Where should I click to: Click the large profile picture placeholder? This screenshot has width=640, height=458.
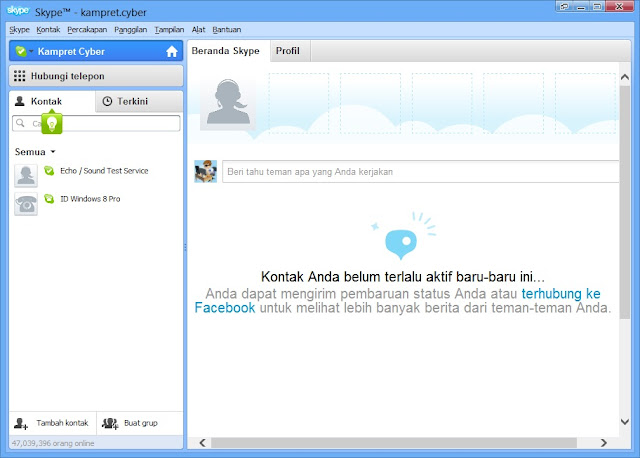click(x=228, y=102)
